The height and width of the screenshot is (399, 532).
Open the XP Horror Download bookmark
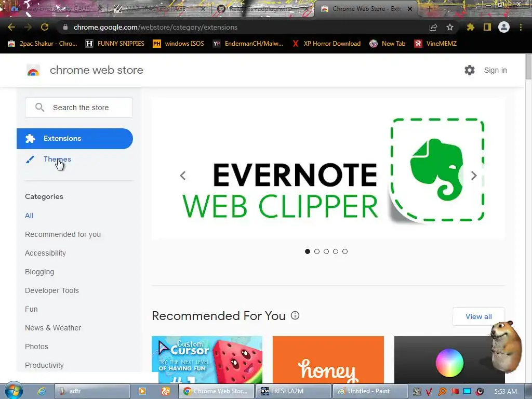tap(326, 44)
